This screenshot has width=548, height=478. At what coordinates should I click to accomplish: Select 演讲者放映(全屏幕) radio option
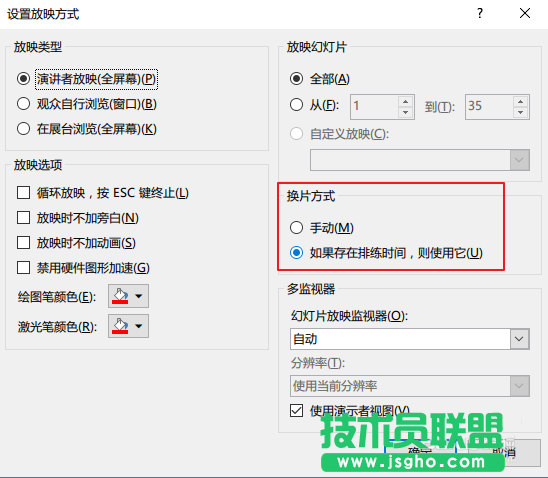click(23, 79)
